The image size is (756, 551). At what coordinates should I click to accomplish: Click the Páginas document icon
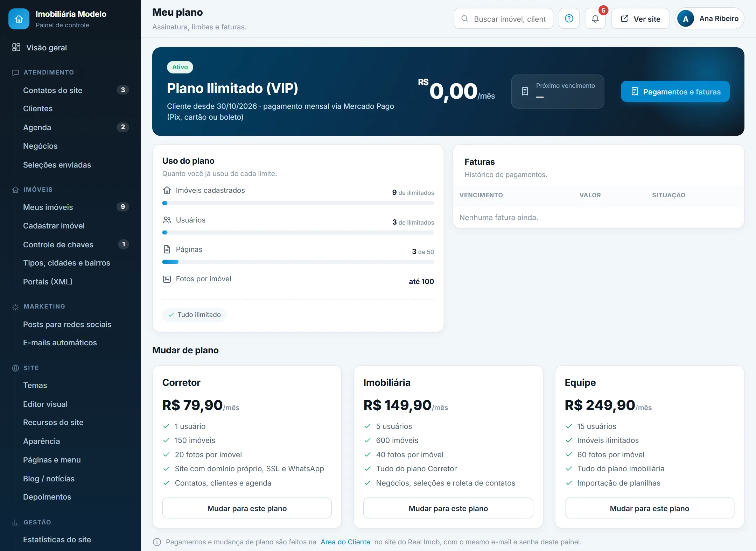[167, 249]
